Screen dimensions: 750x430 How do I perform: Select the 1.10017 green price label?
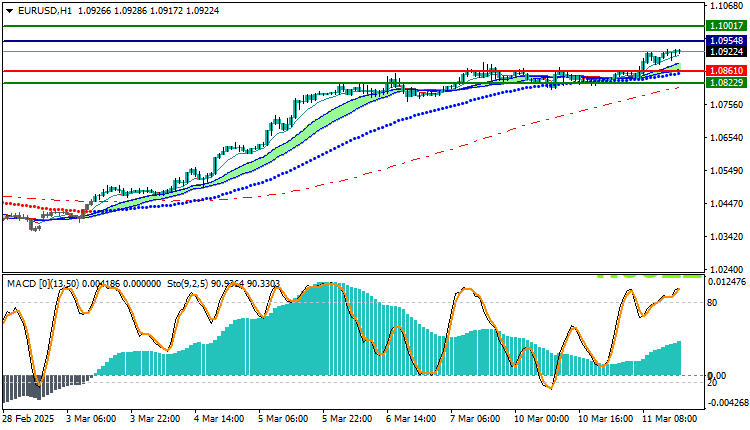coord(727,26)
